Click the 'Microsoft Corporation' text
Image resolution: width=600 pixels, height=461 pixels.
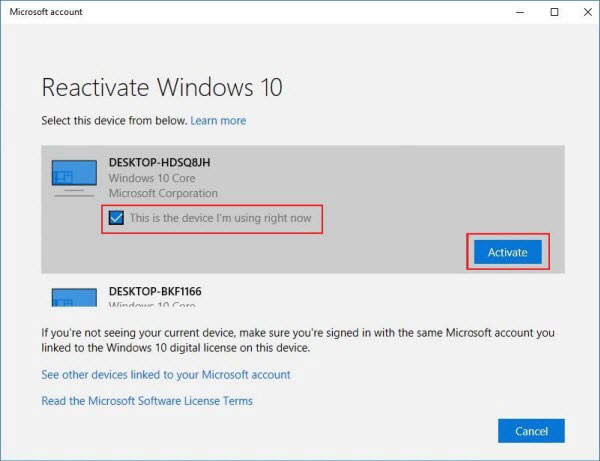pyautogui.click(x=163, y=194)
